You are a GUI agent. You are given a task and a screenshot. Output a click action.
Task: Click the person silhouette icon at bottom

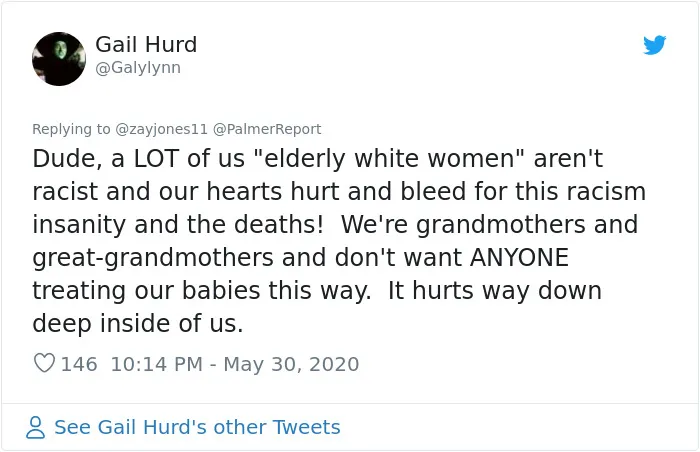[x=35, y=427]
